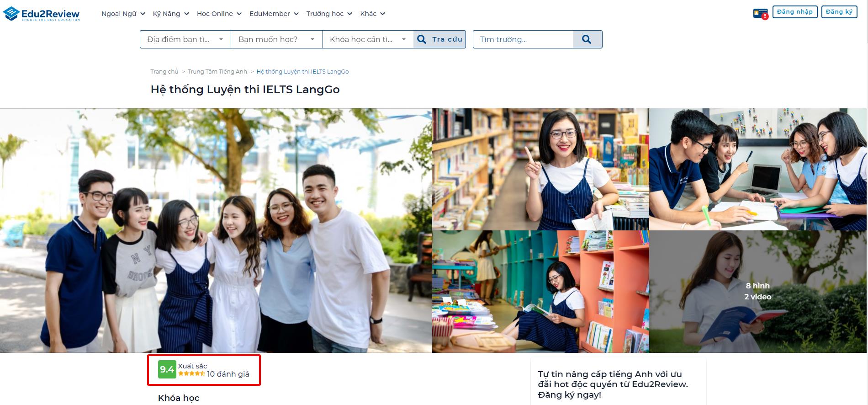This screenshot has height=405, width=868.
Task: Click the magnifier icon beside Tìm trường field
Action: [587, 39]
